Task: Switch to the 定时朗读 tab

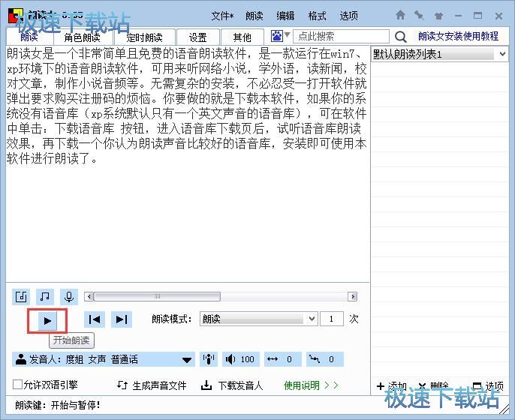Action: coord(144,37)
